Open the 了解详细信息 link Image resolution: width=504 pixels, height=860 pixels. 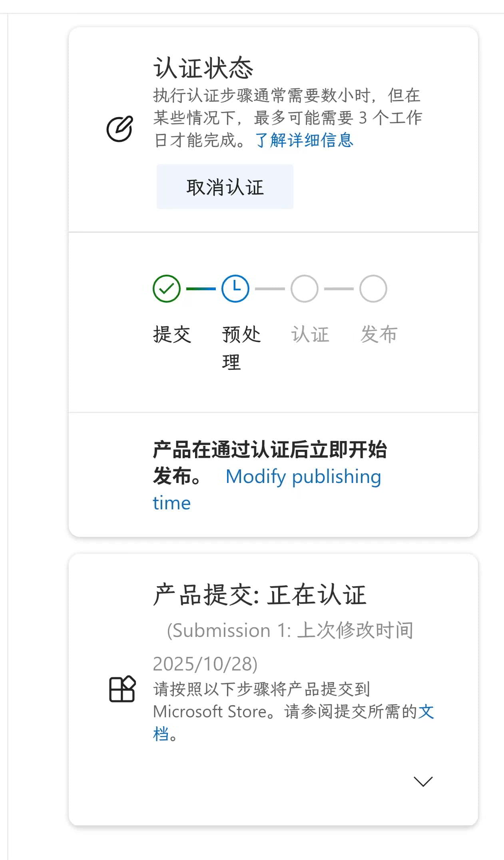pos(304,140)
